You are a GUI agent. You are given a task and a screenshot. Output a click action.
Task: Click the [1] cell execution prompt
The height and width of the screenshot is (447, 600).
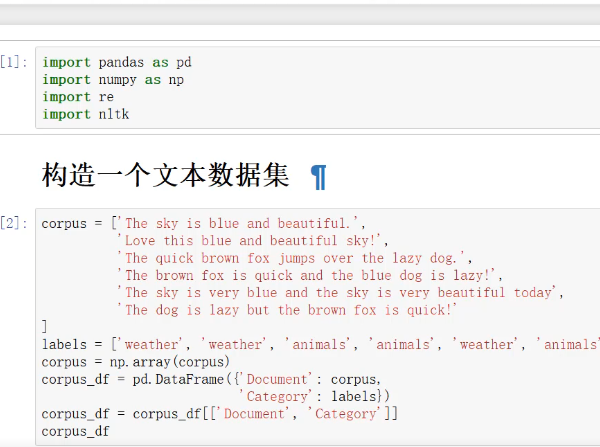tap(15, 63)
